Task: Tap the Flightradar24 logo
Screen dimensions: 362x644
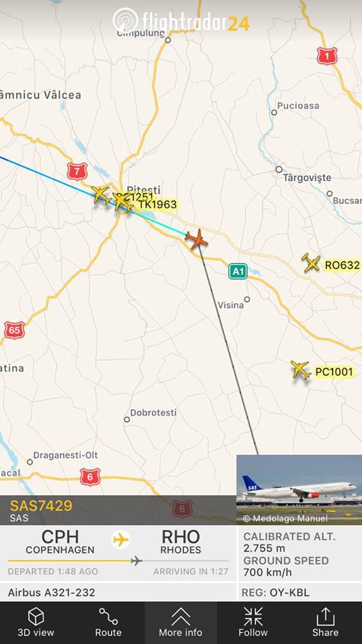Action: 181,21
